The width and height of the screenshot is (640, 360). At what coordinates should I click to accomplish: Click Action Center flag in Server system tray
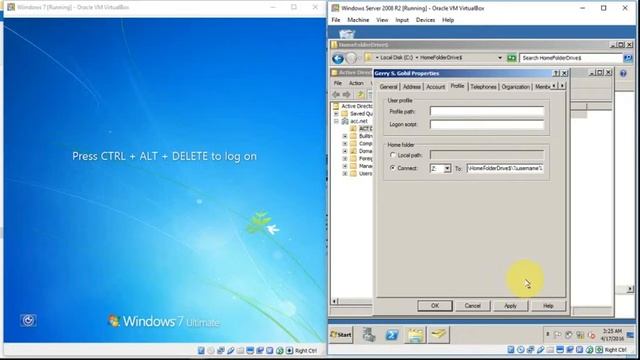click(x=558, y=335)
